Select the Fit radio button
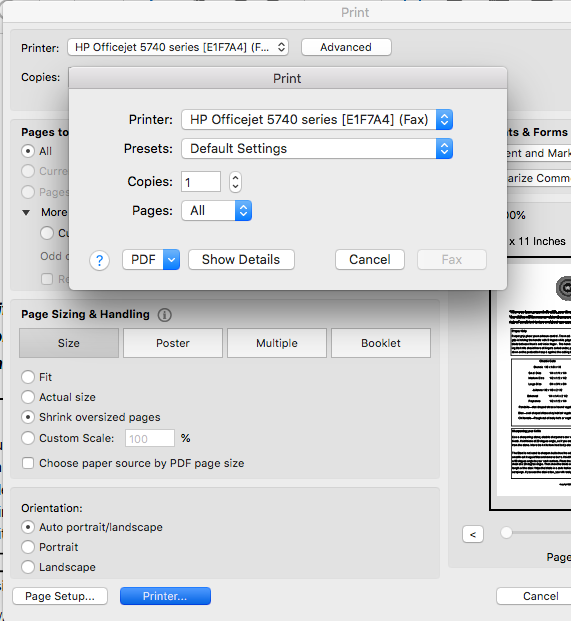 [x=28, y=377]
